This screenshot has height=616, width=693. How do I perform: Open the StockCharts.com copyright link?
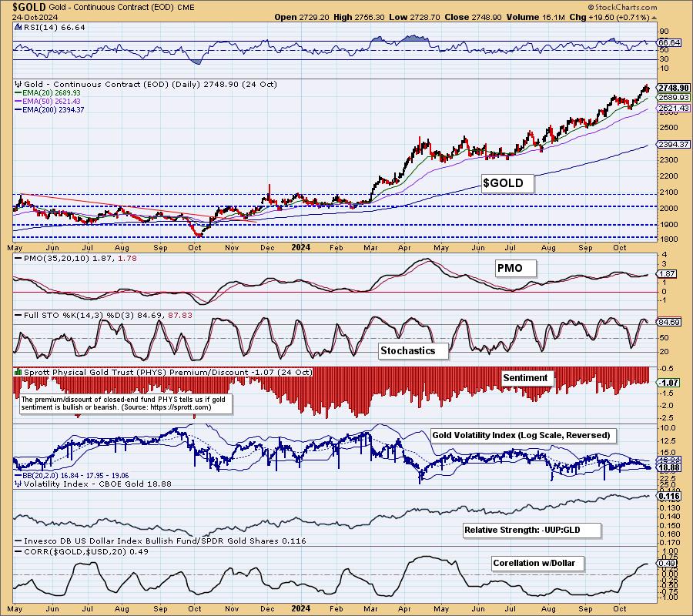pyautogui.click(x=622, y=7)
